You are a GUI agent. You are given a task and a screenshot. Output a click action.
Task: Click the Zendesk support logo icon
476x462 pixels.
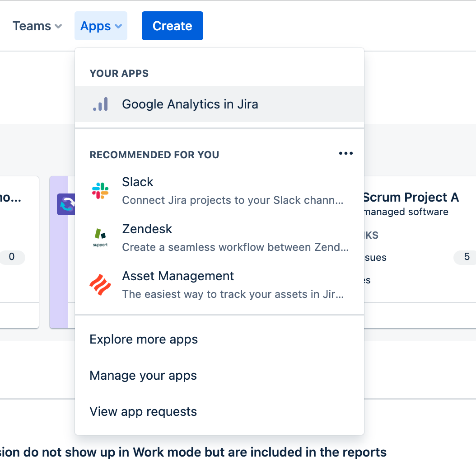coord(100,238)
